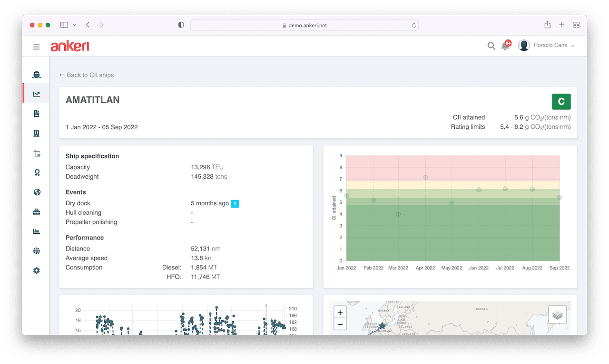The width and height of the screenshot is (609, 364).
Task: Zoom in on the map
Action: (340, 313)
